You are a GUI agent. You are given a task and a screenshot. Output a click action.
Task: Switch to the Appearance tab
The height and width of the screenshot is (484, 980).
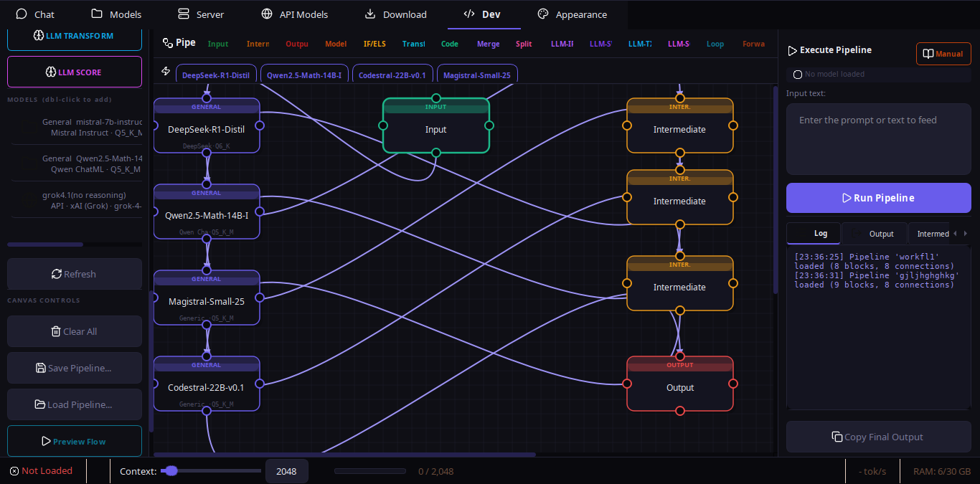[572, 14]
